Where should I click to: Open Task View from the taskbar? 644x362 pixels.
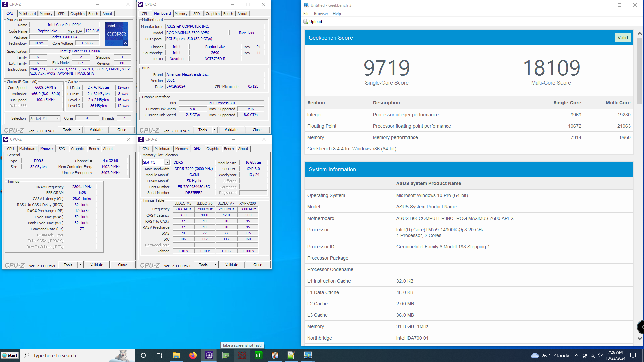pos(159,355)
